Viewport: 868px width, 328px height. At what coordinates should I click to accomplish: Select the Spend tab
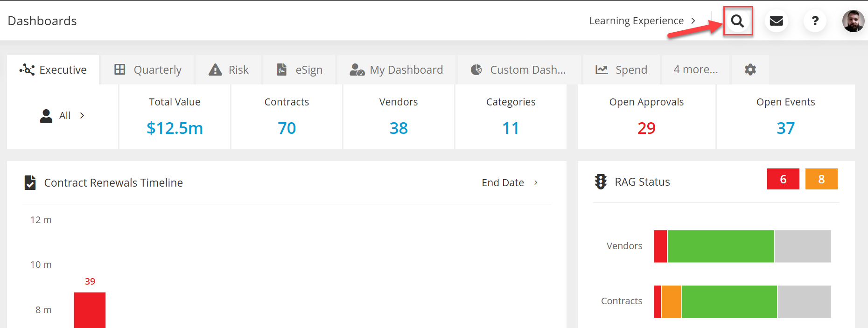pos(621,70)
